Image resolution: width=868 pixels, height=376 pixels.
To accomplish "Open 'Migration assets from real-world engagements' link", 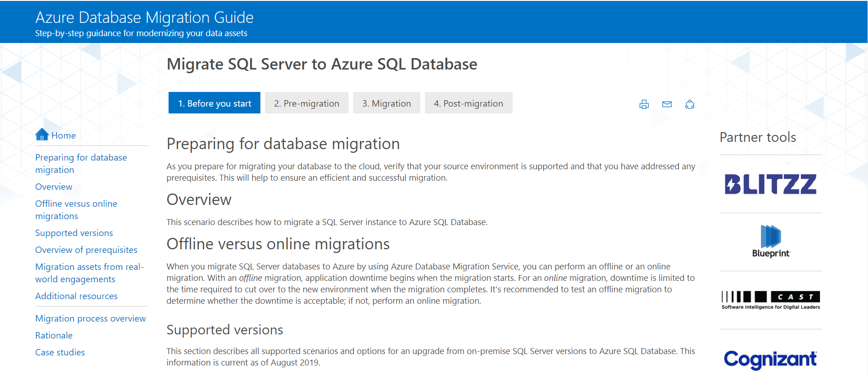I will (89, 273).
